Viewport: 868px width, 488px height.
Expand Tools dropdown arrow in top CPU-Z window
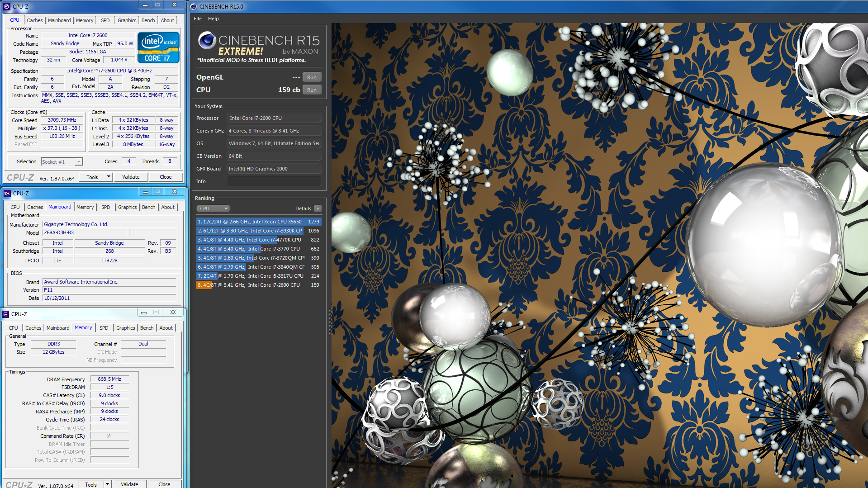click(109, 177)
